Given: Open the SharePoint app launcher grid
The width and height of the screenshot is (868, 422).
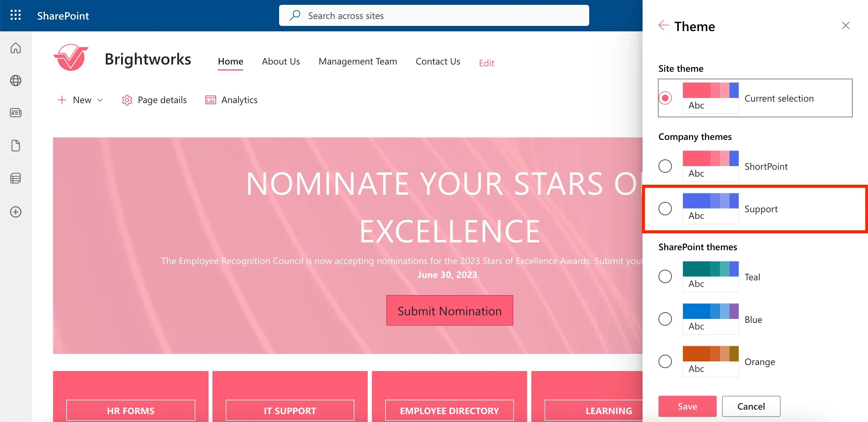Looking at the screenshot, I should (x=15, y=15).
